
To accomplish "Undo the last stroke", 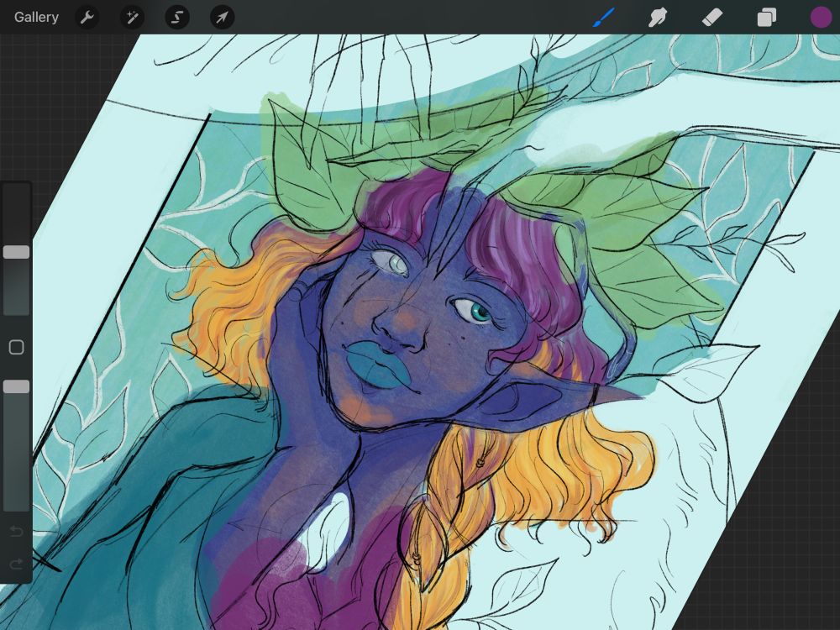I will coord(16,531).
